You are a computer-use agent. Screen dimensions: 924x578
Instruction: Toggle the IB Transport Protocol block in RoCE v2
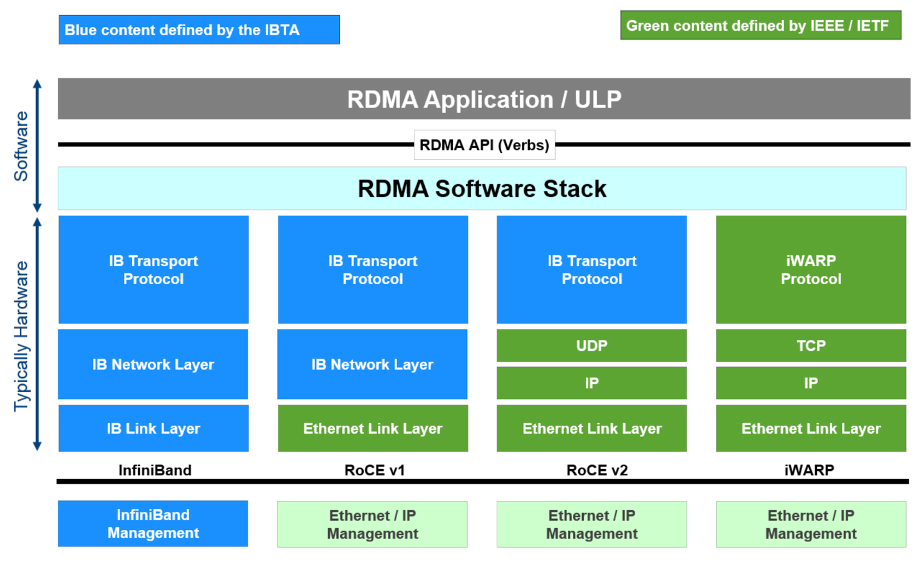(591, 269)
